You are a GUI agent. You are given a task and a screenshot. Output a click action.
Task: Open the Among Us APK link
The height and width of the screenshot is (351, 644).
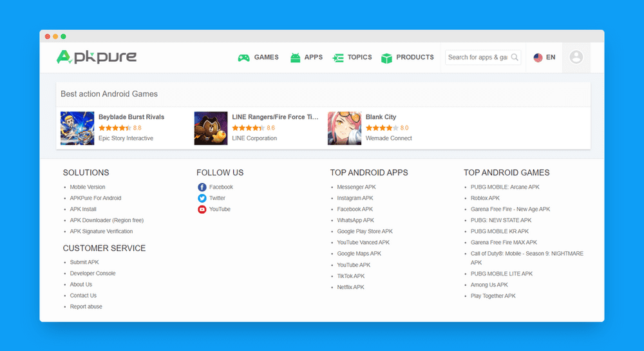(x=489, y=285)
